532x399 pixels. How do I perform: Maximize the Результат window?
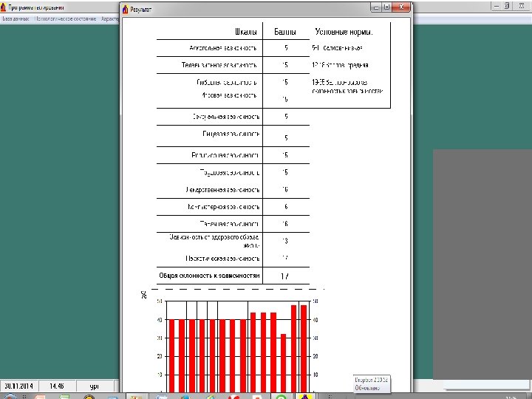point(386,7)
